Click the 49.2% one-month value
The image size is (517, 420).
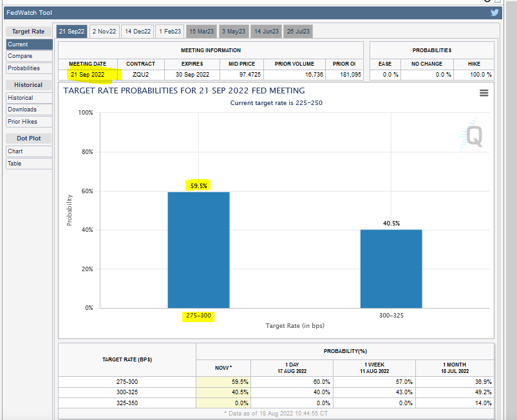pos(483,392)
